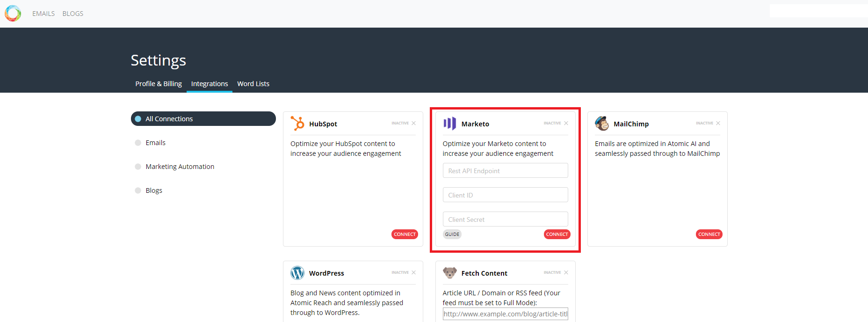Click the Fetch Content card title
The height and width of the screenshot is (322, 868).
point(484,273)
